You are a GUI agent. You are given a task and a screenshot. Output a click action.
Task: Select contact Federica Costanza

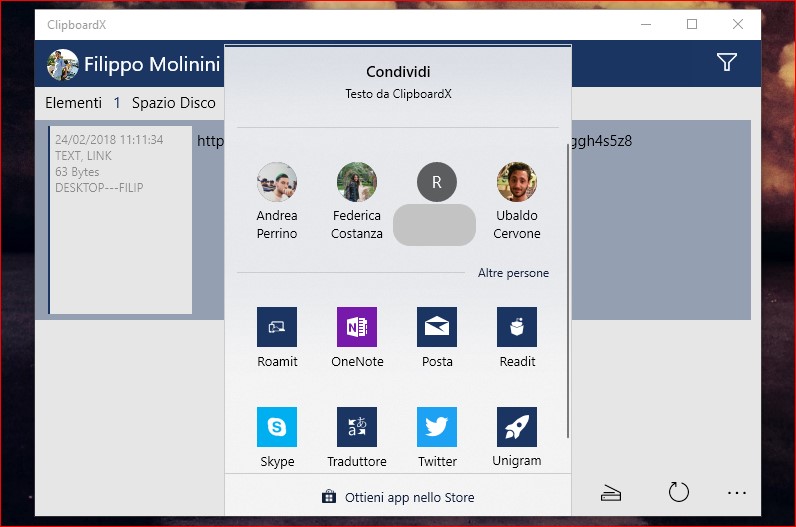pos(357,202)
